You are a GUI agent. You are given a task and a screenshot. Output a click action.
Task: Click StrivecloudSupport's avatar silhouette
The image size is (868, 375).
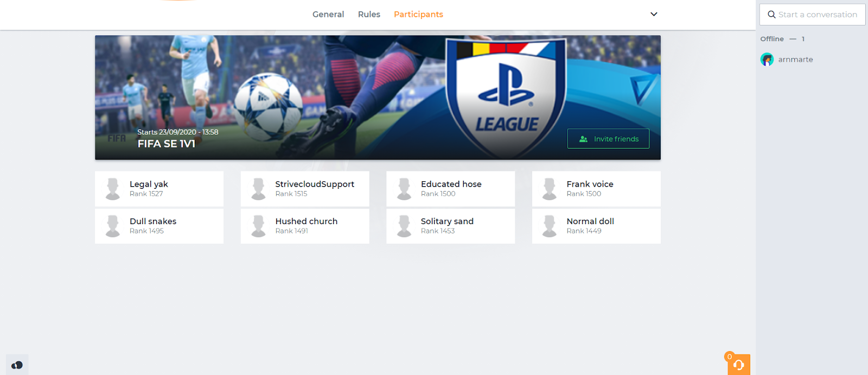(259, 189)
